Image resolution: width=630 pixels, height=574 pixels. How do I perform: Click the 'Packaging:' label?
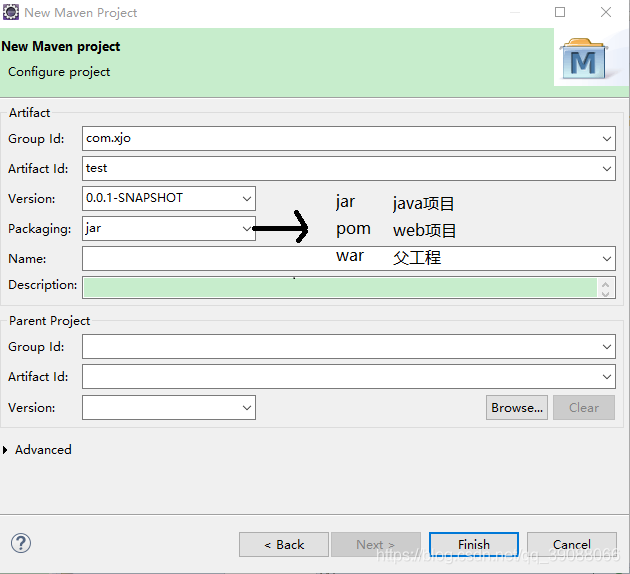pos(39,229)
